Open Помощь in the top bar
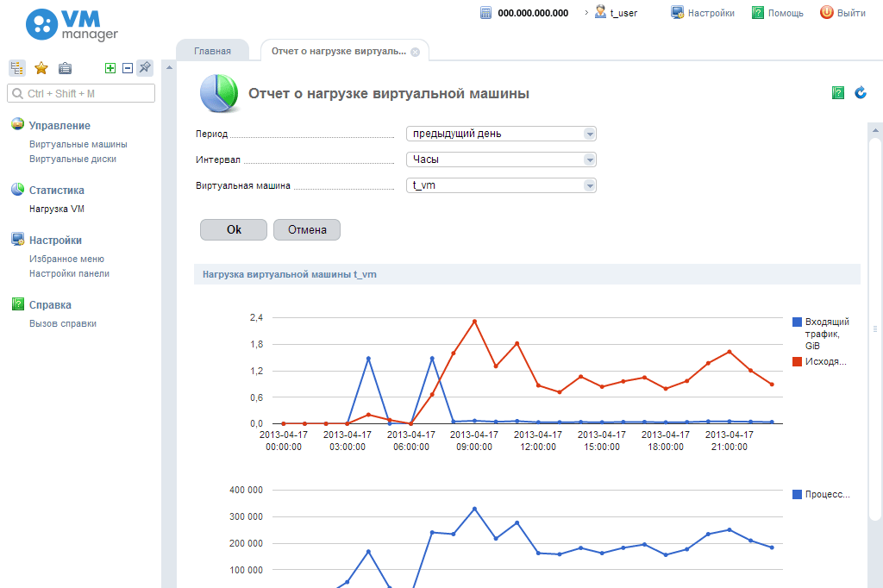This screenshot has width=883, height=588. coord(778,12)
